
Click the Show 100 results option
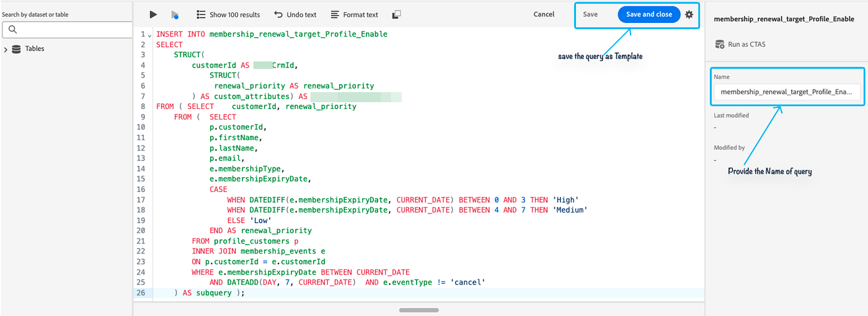click(228, 14)
